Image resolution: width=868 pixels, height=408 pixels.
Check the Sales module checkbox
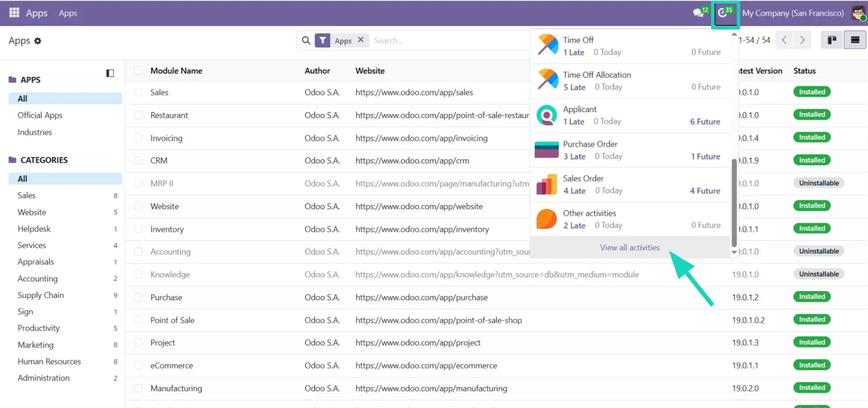tap(138, 92)
